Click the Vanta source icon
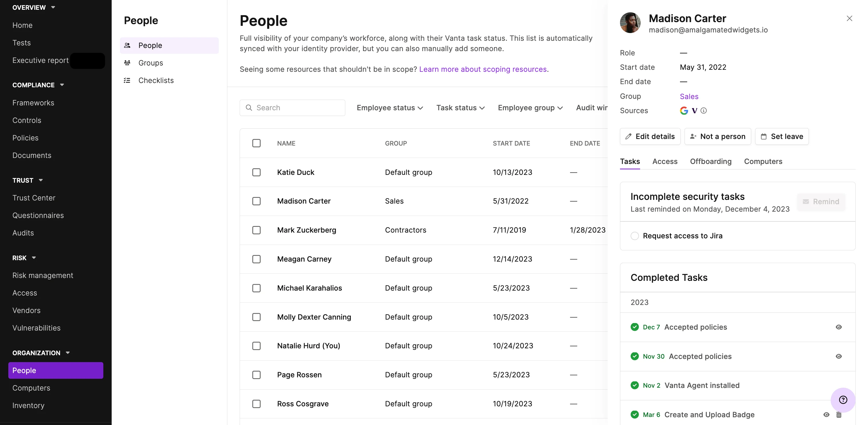The height and width of the screenshot is (425, 868). coord(694,111)
